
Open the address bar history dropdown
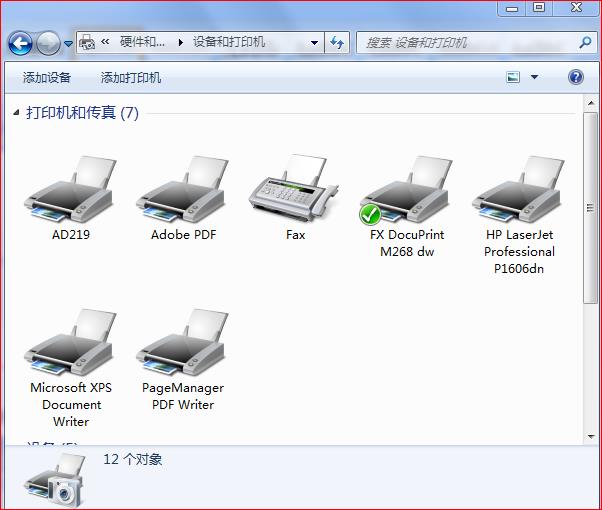click(x=314, y=43)
